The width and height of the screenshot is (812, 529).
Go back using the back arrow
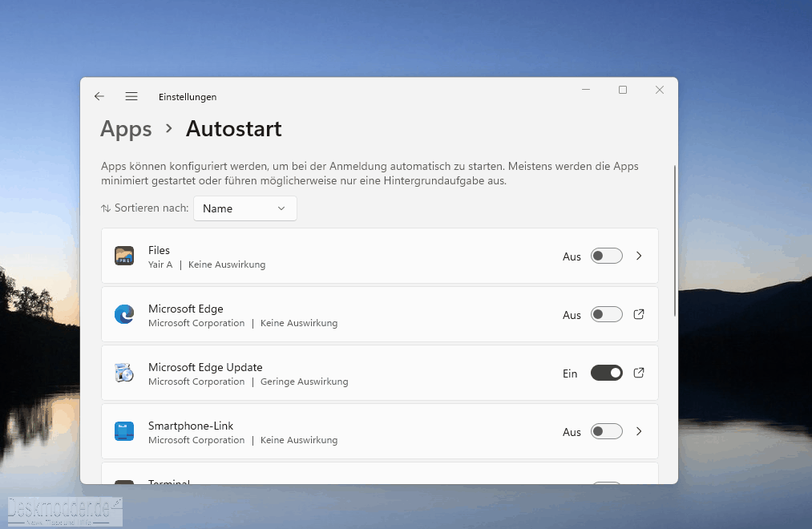point(99,96)
